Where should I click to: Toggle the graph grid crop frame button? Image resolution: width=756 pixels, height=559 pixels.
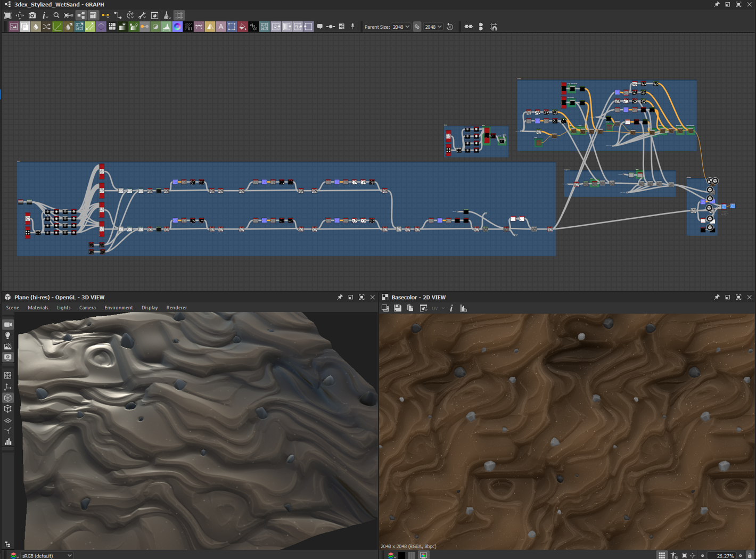(x=179, y=15)
